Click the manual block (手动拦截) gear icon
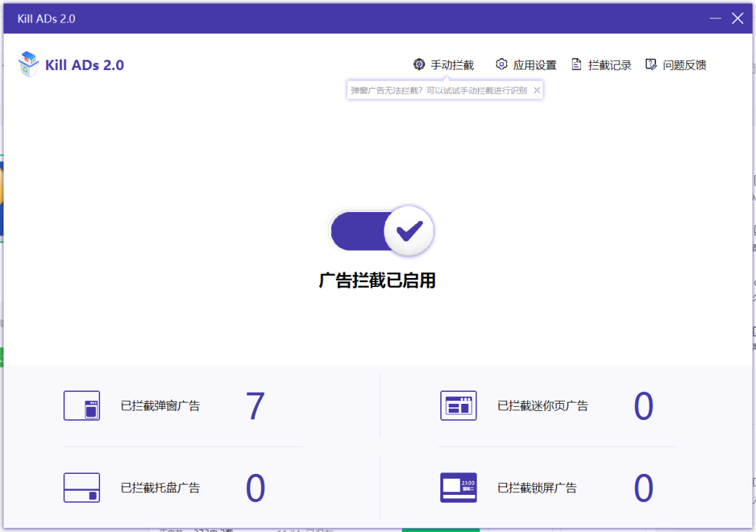 (419, 64)
